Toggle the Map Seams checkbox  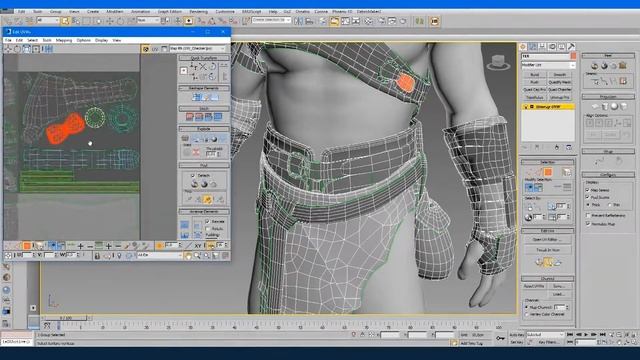[588, 190]
